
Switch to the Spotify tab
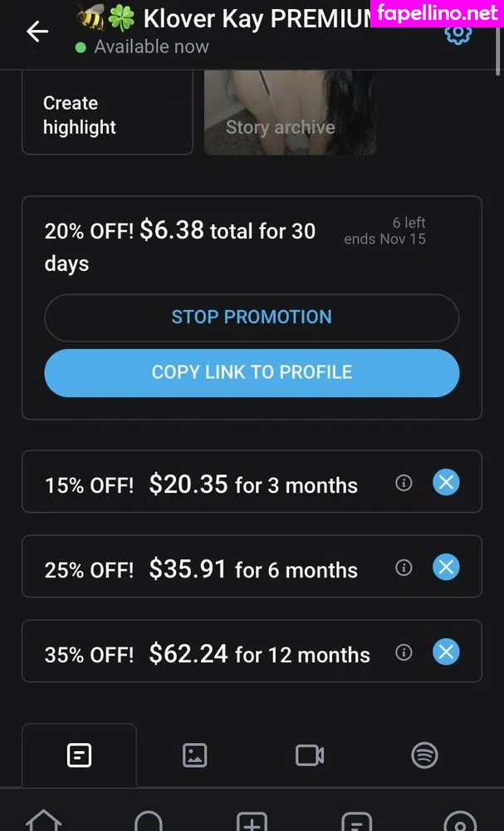click(x=424, y=755)
